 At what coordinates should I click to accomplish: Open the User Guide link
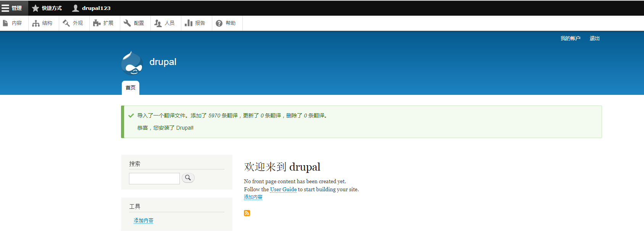coord(283,189)
